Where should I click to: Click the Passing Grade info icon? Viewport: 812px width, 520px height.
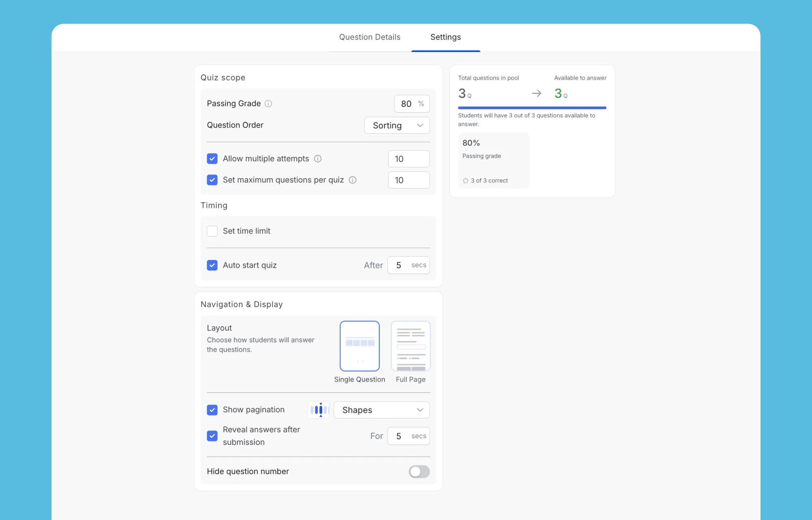(x=268, y=104)
